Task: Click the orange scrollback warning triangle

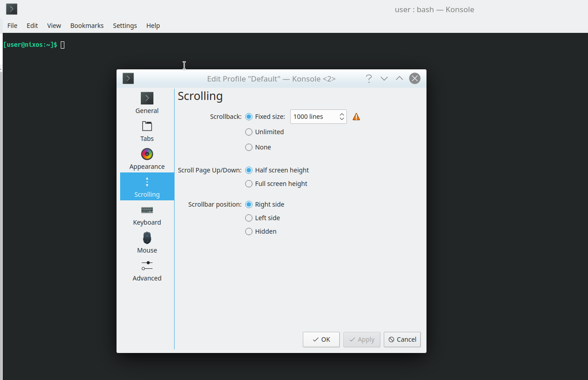Action: (x=356, y=117)
